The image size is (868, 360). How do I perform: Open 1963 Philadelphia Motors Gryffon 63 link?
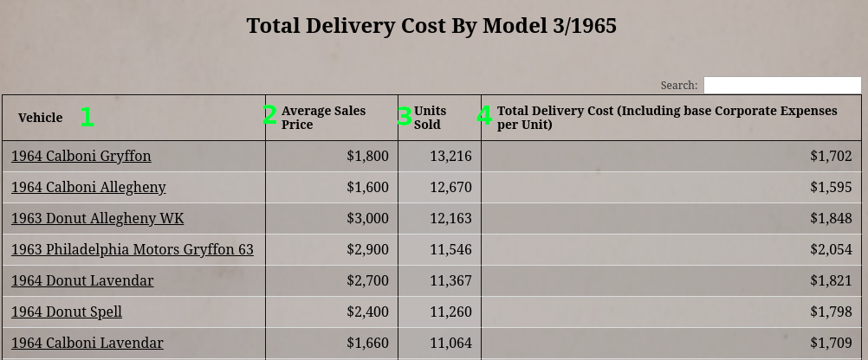pos(133,249)
